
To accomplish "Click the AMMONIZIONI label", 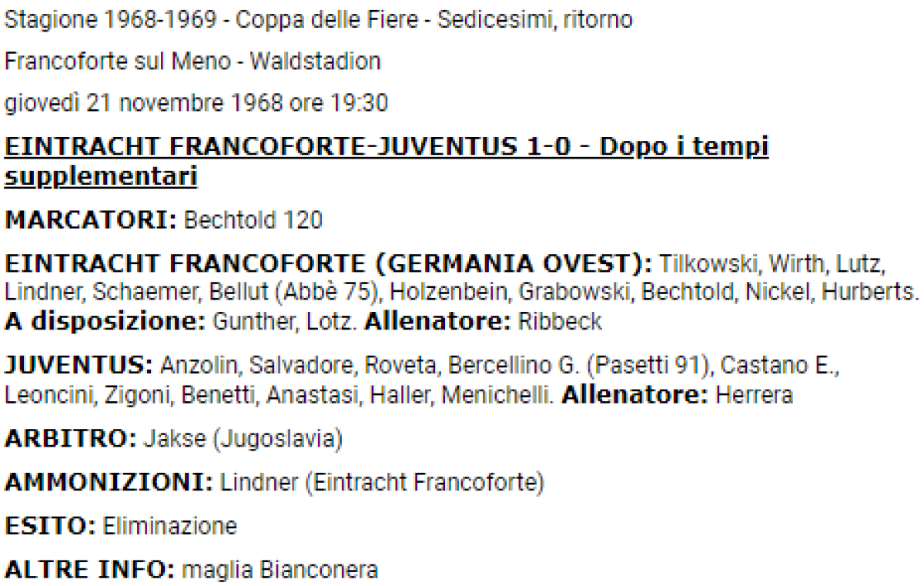I will click(109, 483).
